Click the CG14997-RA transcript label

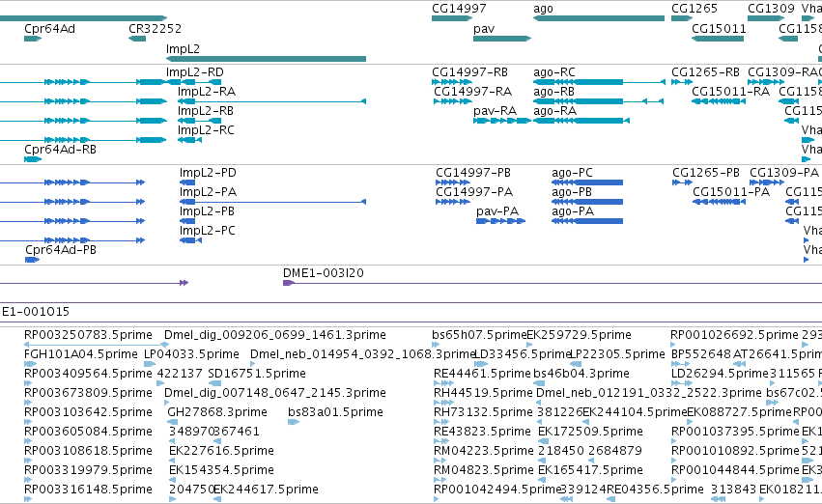(x=473, y=91)
